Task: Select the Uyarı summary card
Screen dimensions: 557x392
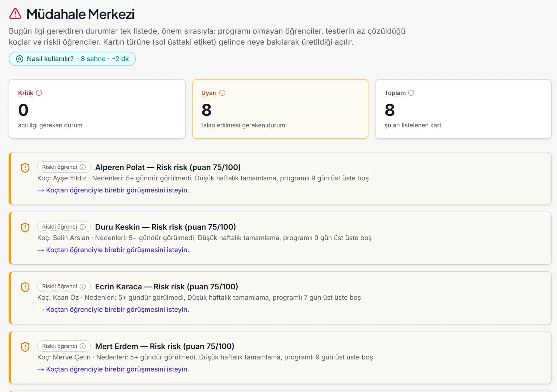Action: (280, 109)
